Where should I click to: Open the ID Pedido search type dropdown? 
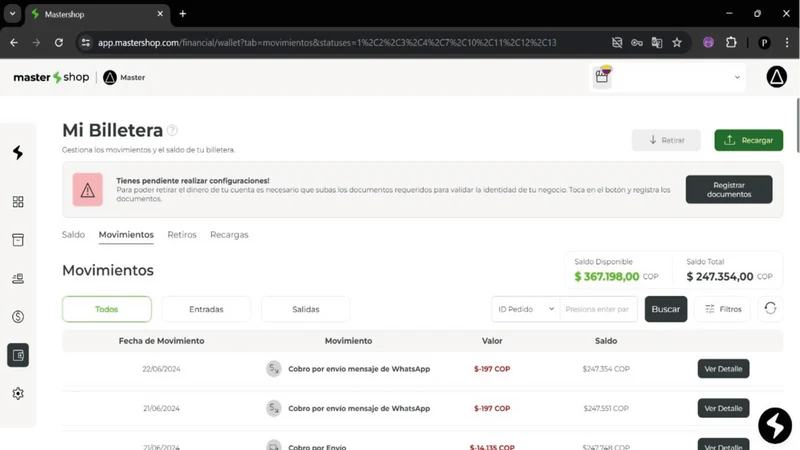[526, 309]
